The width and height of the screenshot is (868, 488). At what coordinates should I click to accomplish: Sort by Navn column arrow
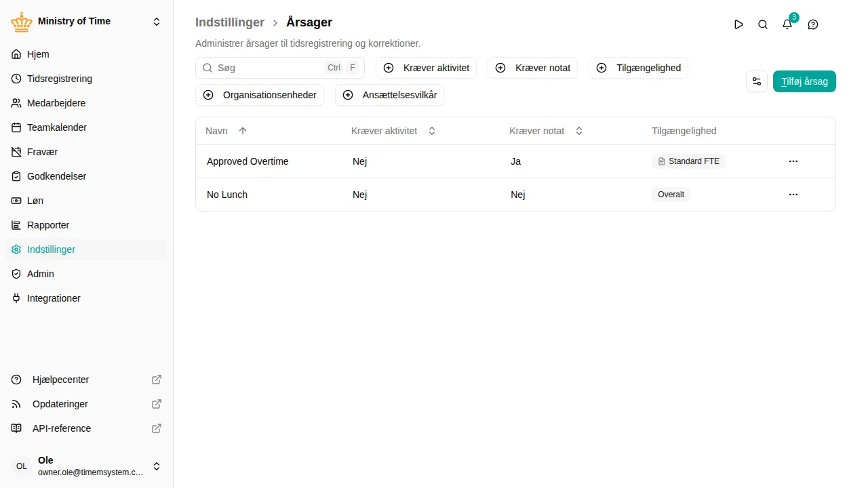(243, 131)
